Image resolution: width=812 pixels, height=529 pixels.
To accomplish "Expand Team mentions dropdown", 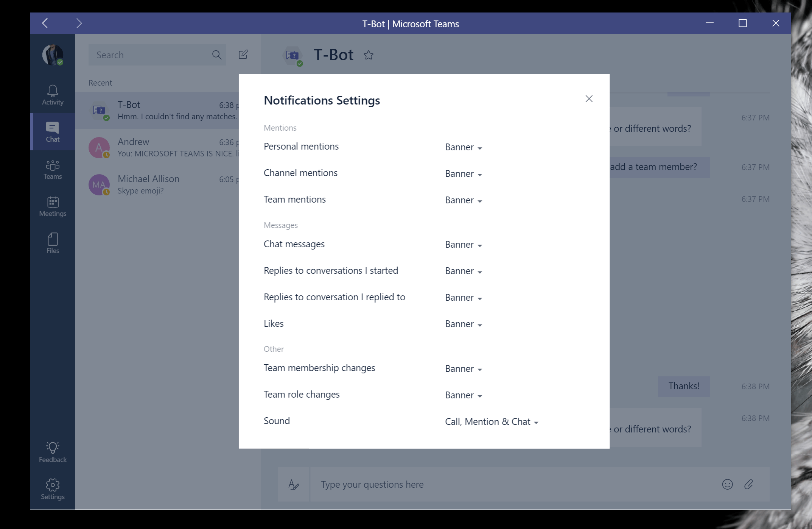I will (464, 200).
